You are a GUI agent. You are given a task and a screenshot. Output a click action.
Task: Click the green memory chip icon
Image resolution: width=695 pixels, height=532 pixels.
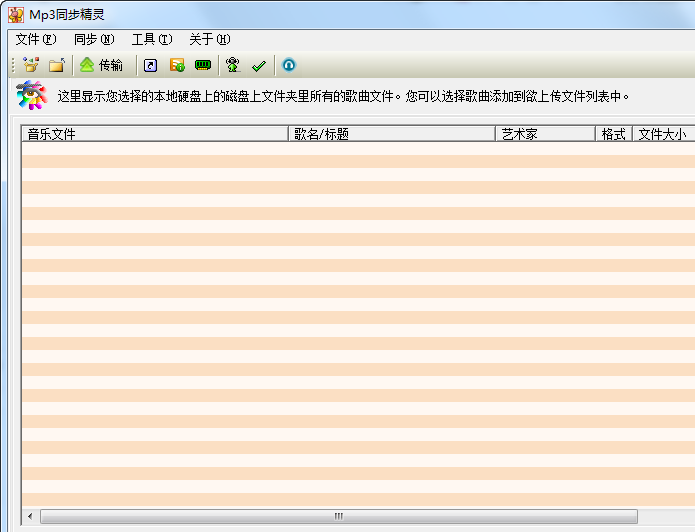(203, 65)
